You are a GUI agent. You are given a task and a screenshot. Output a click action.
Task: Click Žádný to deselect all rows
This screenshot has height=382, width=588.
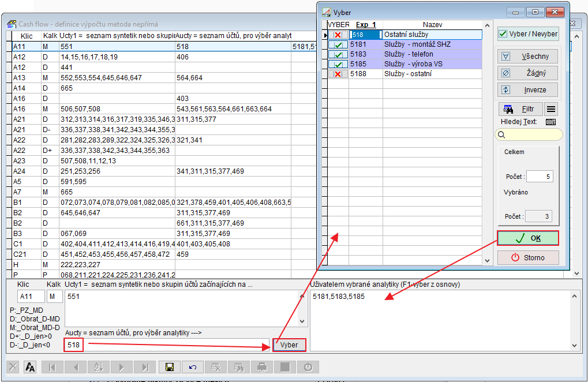pyautogui.click(x=528, y=73)
